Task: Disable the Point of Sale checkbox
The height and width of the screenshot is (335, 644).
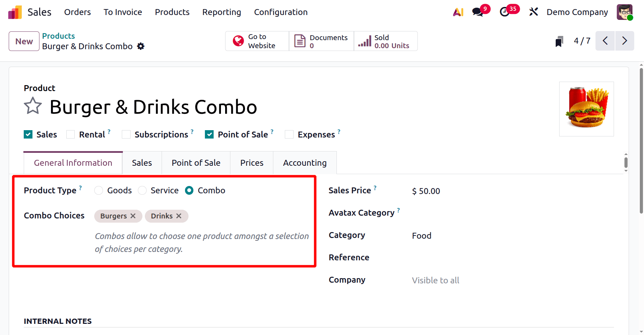Action: [209, 134]
